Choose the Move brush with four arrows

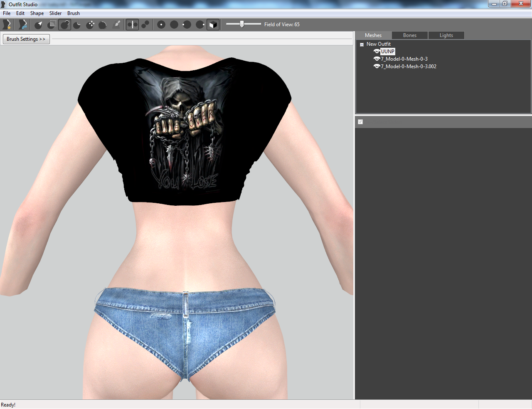click(x=90, y=25)
